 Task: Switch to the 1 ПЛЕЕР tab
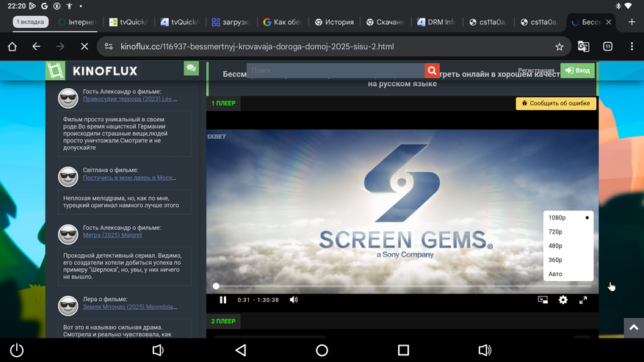tap(223, 103)
